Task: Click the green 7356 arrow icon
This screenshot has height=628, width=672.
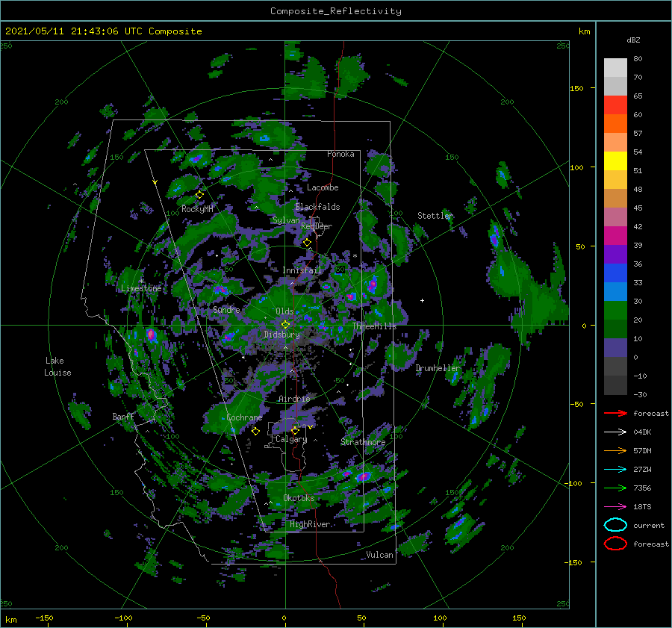Action: pos(615,488)
